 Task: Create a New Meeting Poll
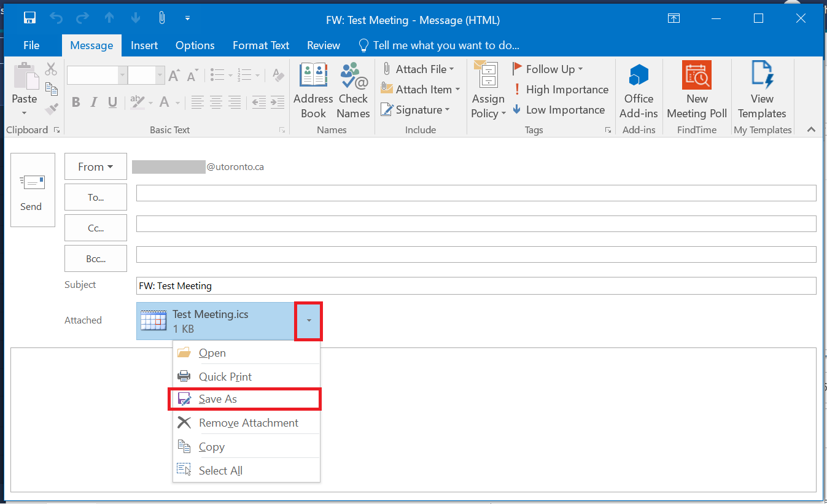pyautogui.click(x=697, y=90)
